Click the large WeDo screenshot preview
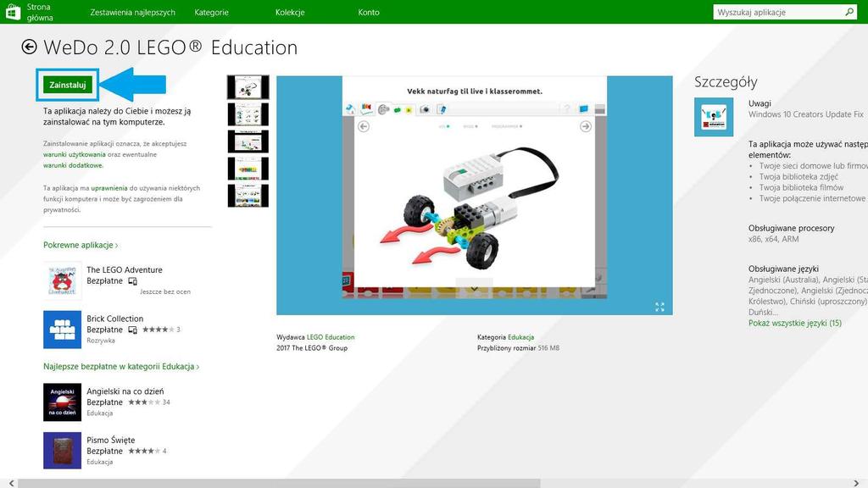868x488 pixels. click(x=475, y=196)
